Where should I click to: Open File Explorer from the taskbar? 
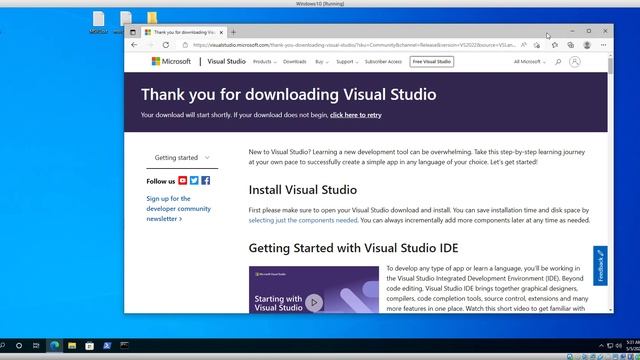click(x=72, y=346)
